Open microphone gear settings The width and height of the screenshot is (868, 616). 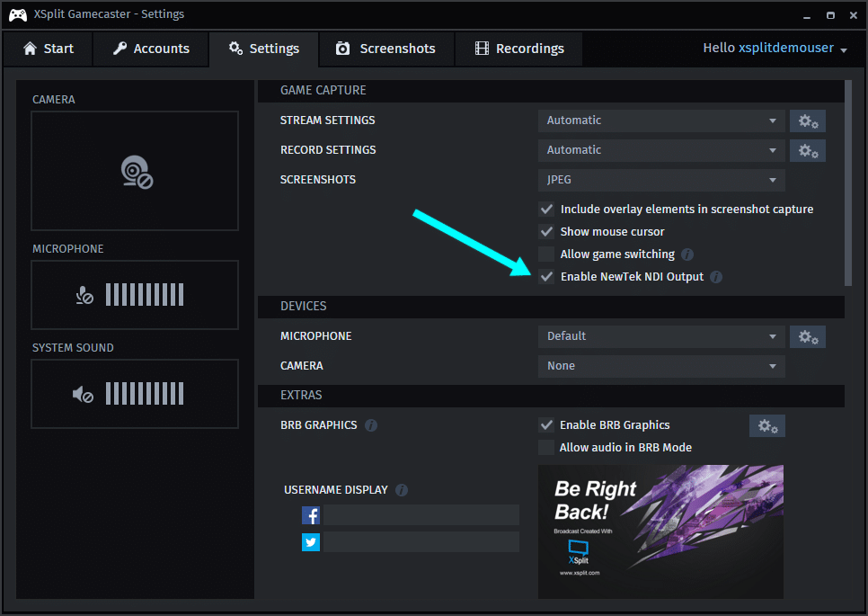[x=808, y=337]
